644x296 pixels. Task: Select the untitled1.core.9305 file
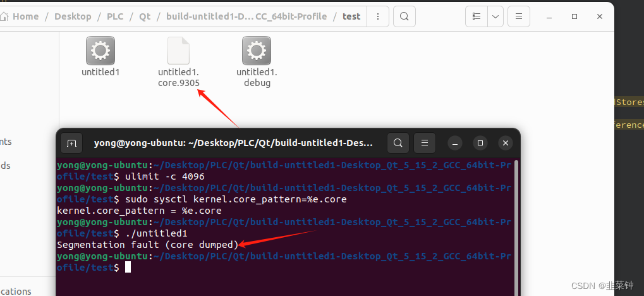point(179,62)
